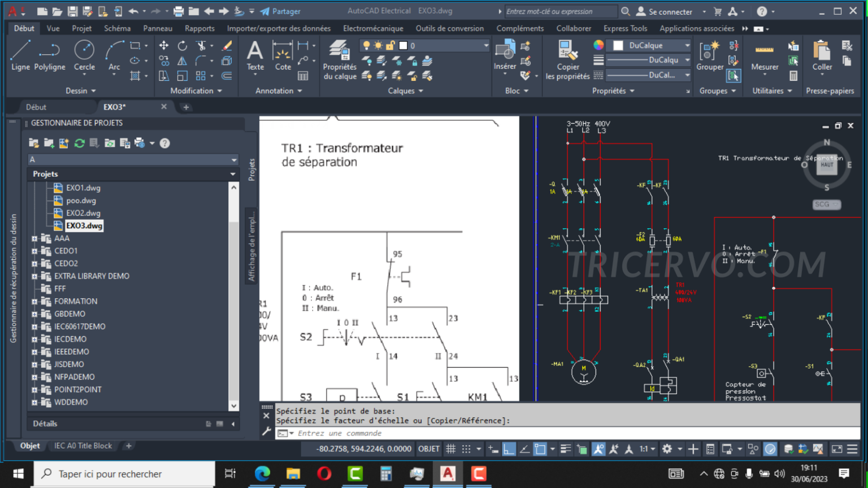Open the EXO1.dwg drawing in Projets list

[x=83, y=188]
